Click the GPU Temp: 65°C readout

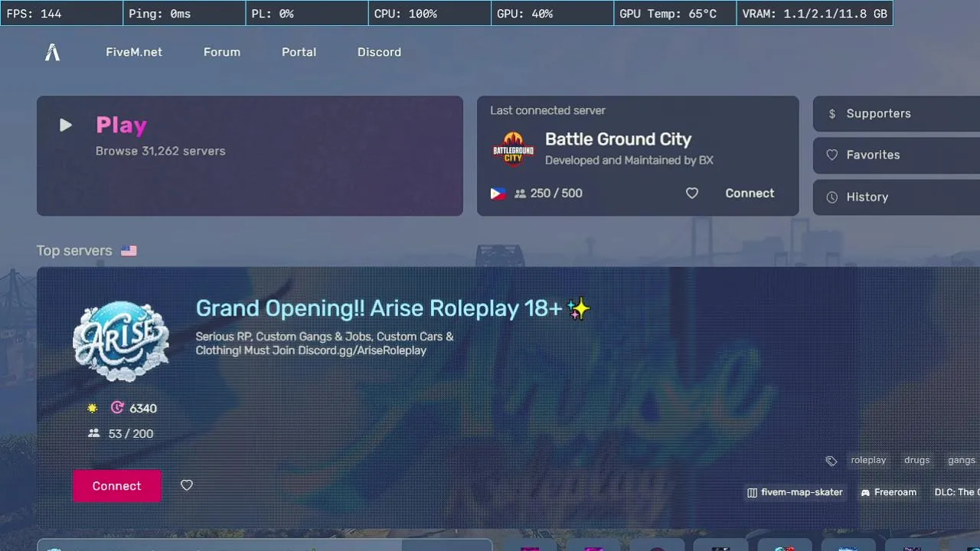click(675, 13)
